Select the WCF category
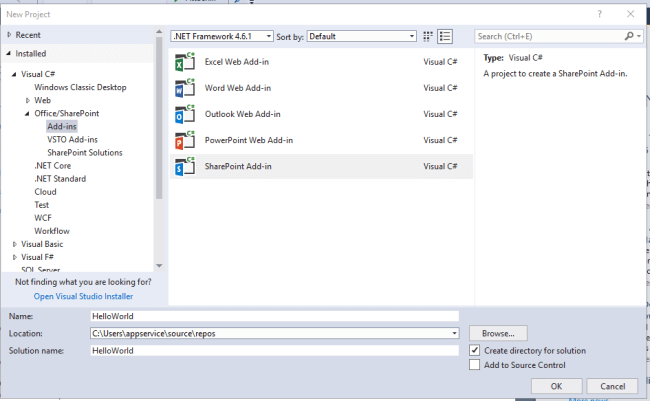 point(43,218)
